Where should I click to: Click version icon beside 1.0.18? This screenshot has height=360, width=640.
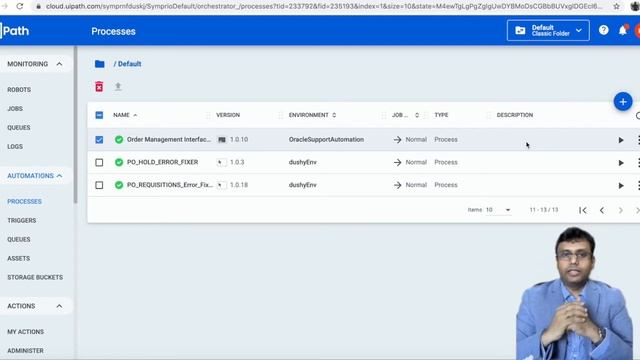[222, 185]
